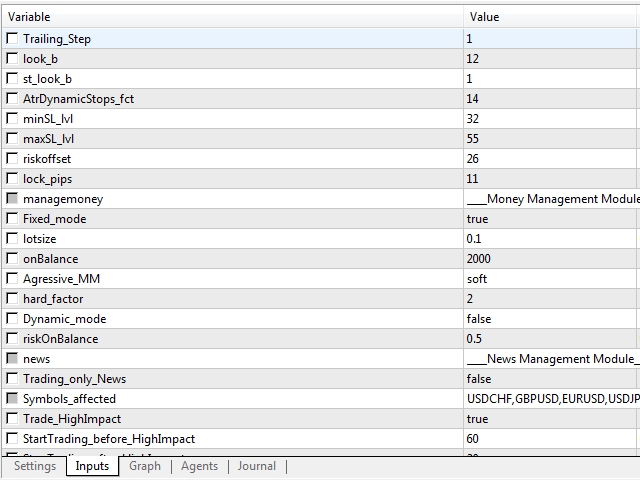Check the minSL_lvl checkbox
Image resolution: width=640 pixels, height=480 pixels.
click(12, 119)
